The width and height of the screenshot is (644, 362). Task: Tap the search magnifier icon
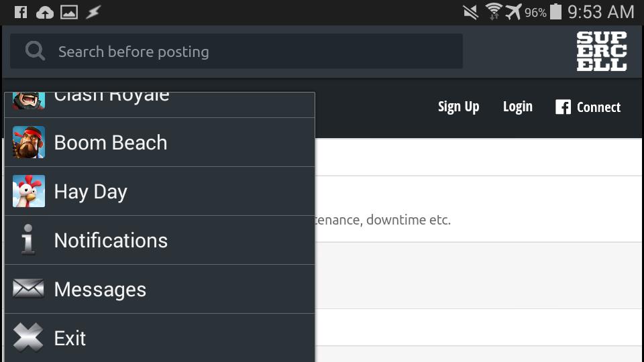point(35,52)
